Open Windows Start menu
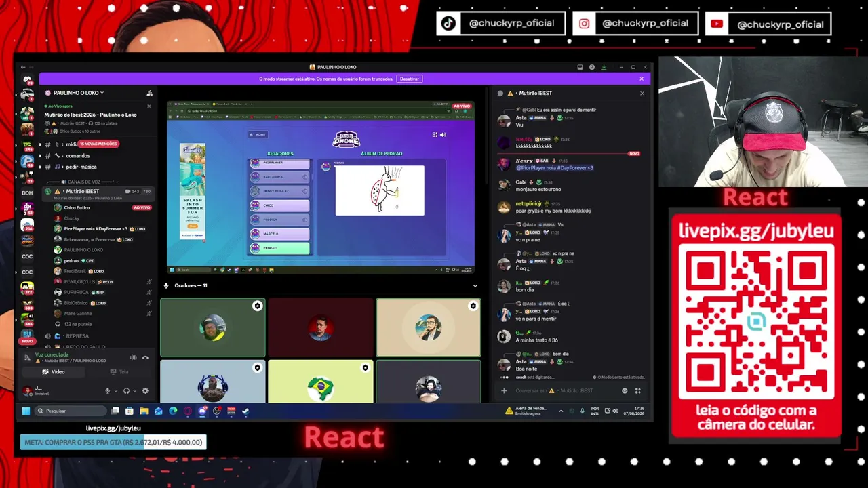This screenshot has height=488, width=868. tap(26, 411)
